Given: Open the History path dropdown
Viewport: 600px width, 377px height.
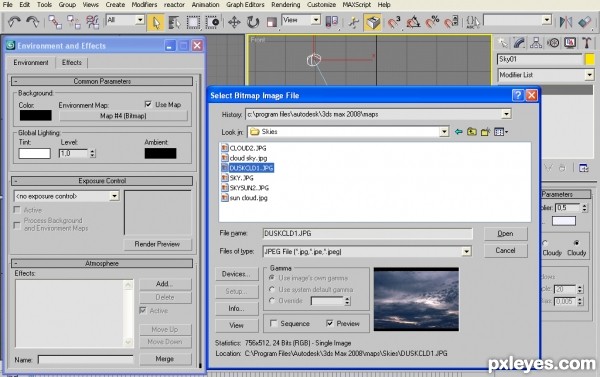Looking at the screenshot, I should 506,114.
